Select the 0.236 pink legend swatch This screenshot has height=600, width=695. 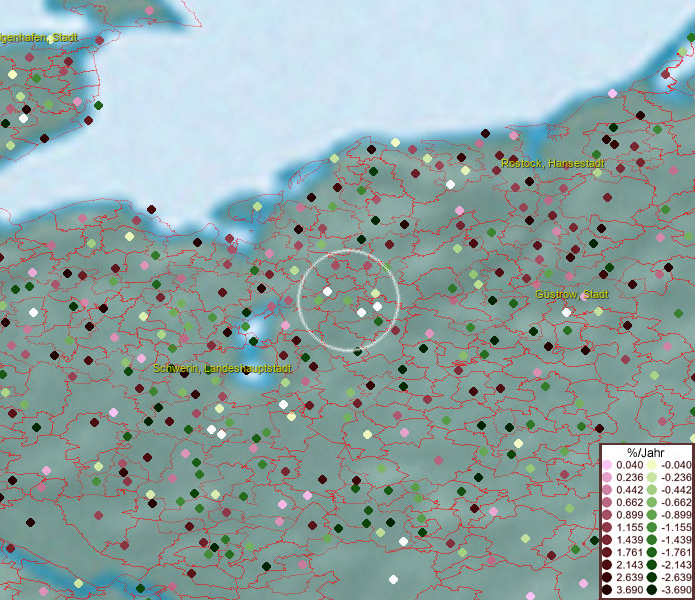[608, 478]
